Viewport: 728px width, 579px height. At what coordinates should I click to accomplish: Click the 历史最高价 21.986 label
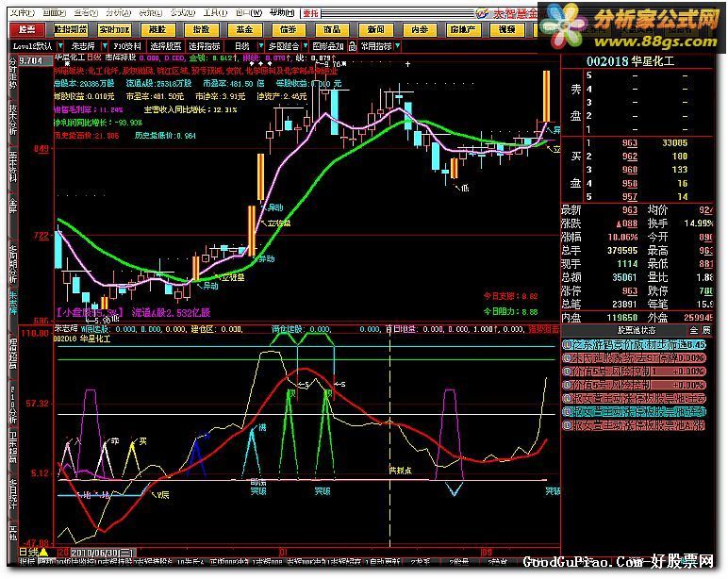coord(87,136)
